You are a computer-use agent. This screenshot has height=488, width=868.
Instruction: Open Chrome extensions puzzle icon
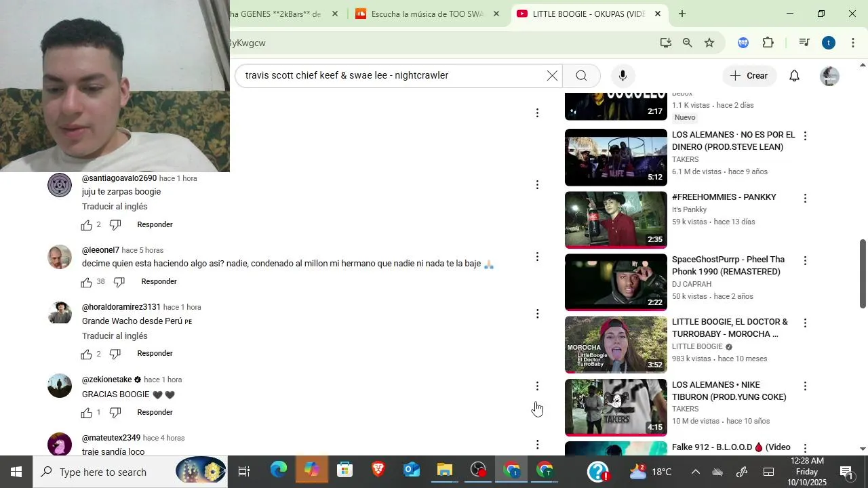(768, 43)
